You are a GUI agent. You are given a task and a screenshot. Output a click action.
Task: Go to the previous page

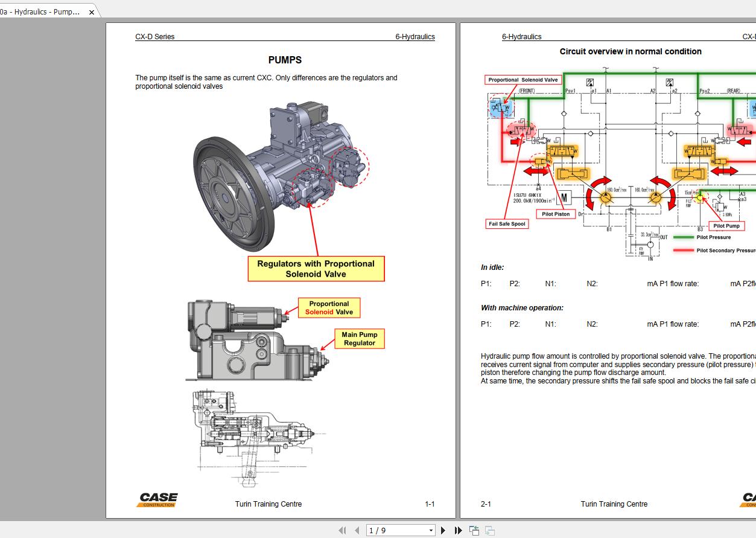click(357, 530)
